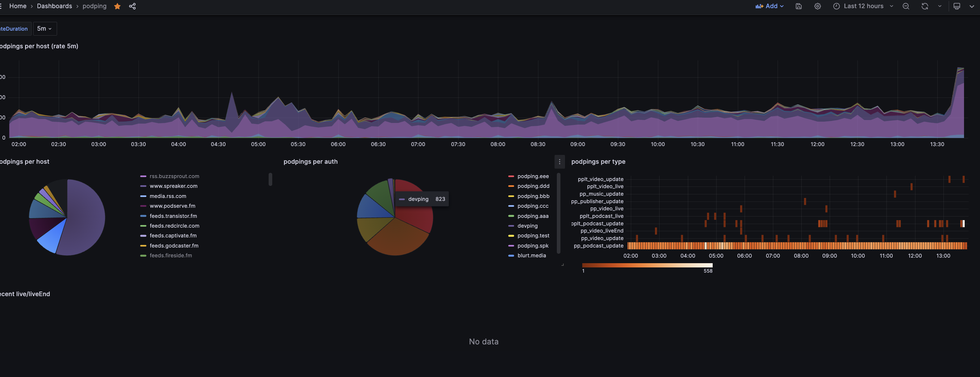This screenshot has height=377, width=980.
Task: Expand the refresh interval dropdown arrow
Action: pos(940,6)
